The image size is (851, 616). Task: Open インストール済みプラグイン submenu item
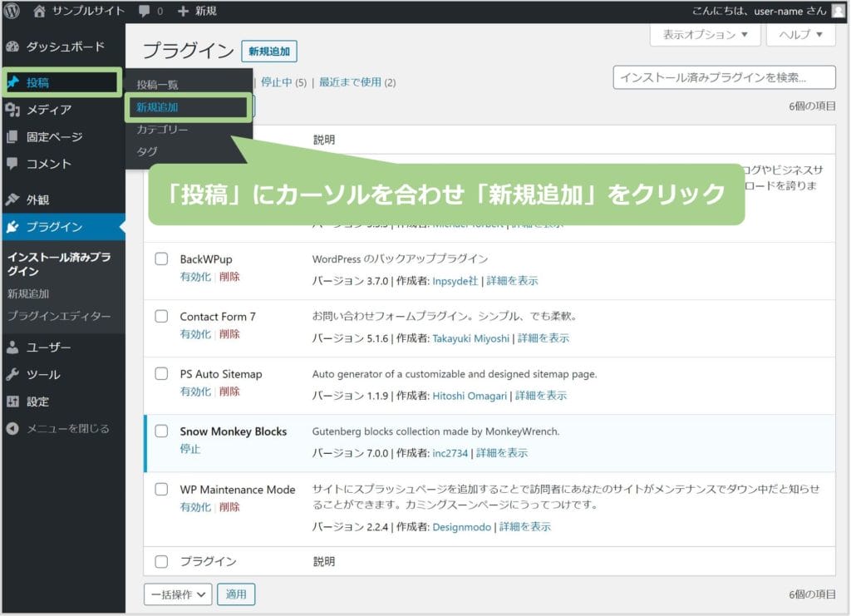59,264
